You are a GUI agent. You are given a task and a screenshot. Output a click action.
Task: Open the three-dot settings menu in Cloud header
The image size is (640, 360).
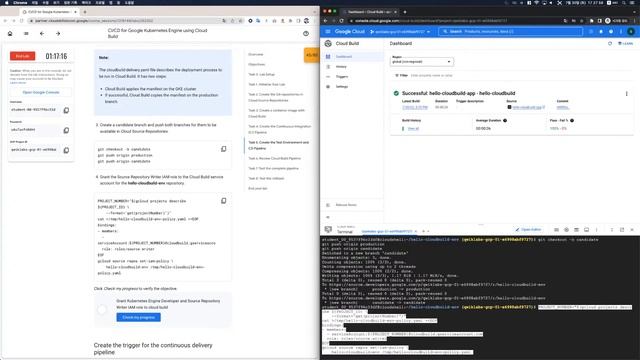621,31
